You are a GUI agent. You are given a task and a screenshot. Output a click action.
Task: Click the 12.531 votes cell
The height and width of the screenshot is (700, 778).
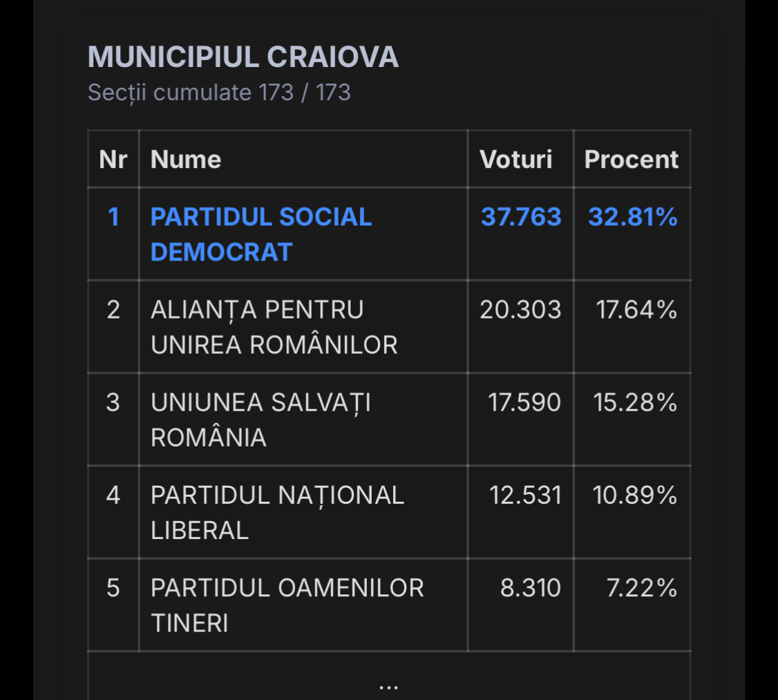[x=525, y=495]
